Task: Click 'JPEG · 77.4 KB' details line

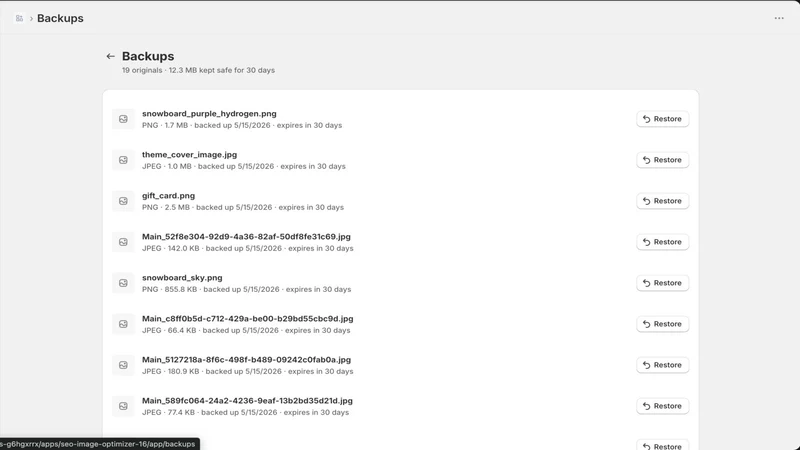Action: pos(245,412)
